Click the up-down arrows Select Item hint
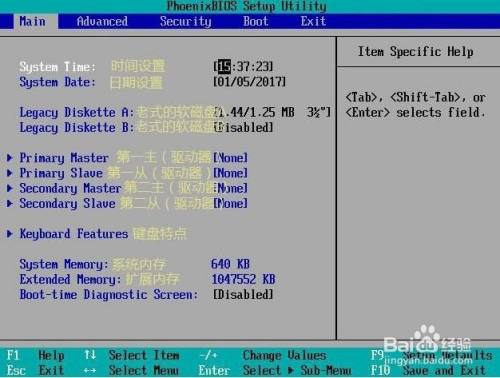The width and height of the screenshot is (500, 378). (x=132, y=355)
